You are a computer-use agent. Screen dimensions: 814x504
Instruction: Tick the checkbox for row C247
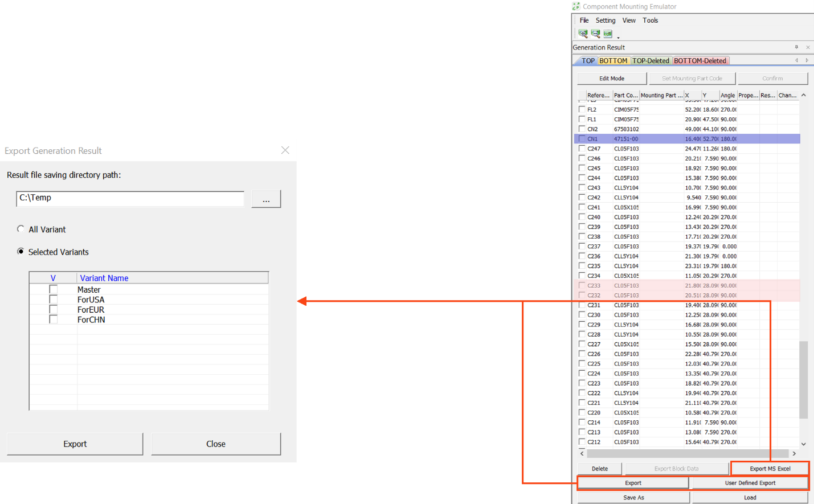[x=582, y=149]
